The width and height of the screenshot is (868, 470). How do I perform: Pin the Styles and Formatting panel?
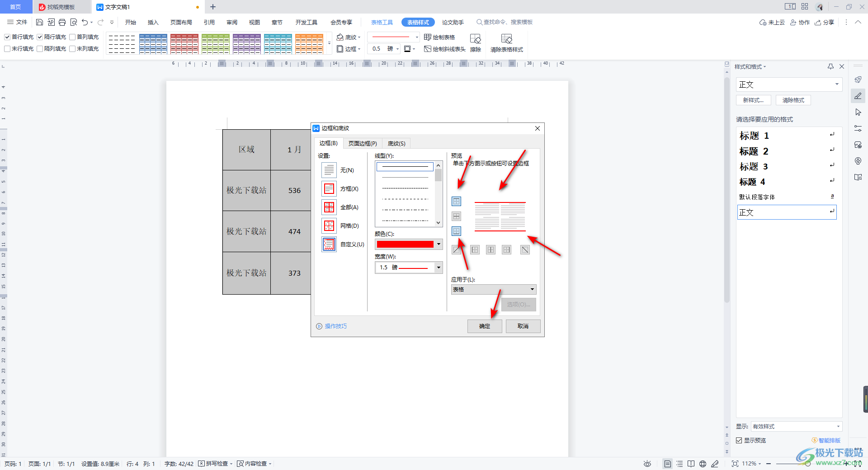pos(830,66)
